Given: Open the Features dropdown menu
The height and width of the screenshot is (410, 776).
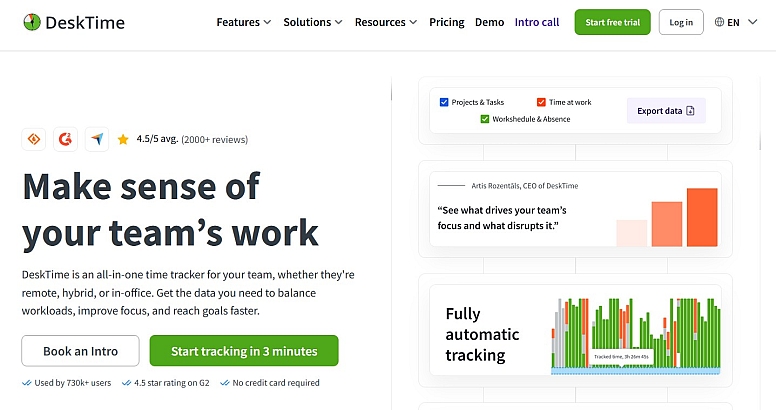Looking at the screenshot, I should [x=243, y=22].
